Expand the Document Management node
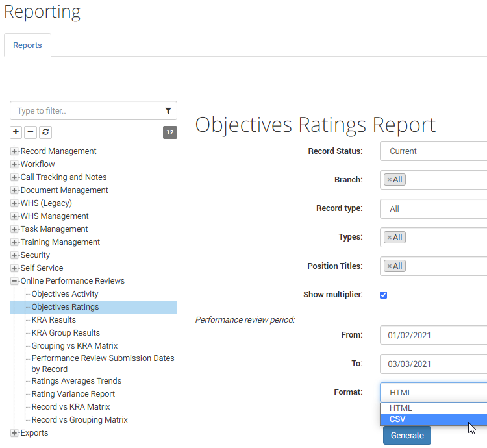 (x=14, y=190)
